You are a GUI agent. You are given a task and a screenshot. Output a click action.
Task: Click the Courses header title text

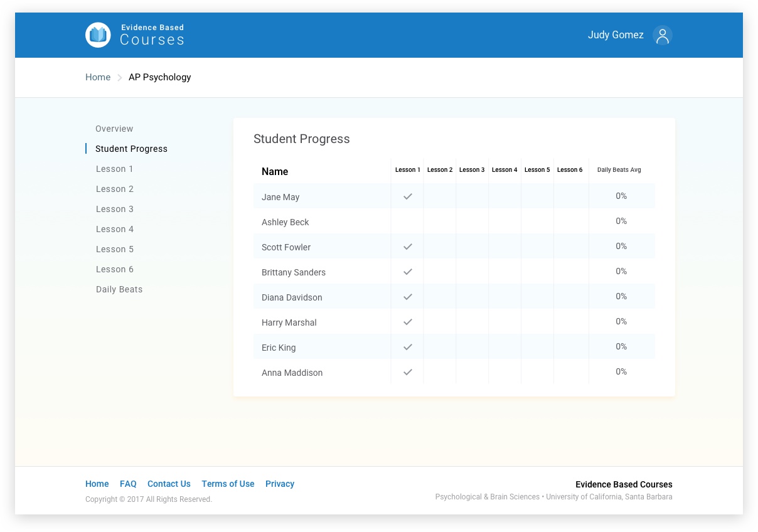(152, 40)
